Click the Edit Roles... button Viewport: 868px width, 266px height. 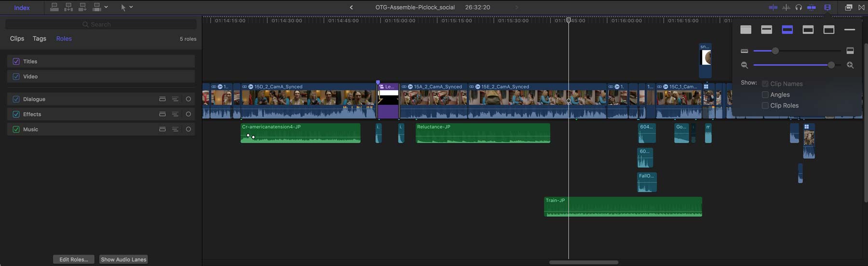[x=74, y=259]
